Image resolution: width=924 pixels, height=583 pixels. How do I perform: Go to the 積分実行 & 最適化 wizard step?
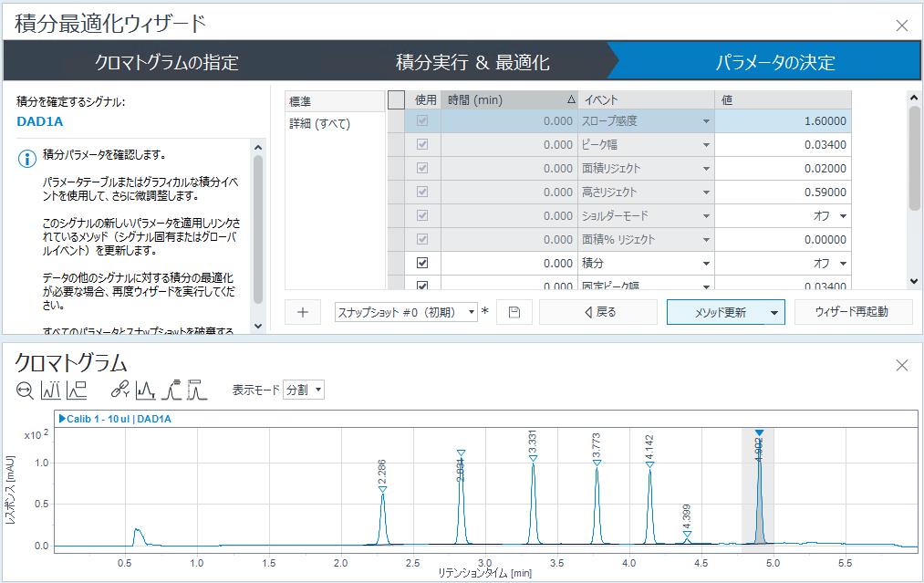coord(472,62)
